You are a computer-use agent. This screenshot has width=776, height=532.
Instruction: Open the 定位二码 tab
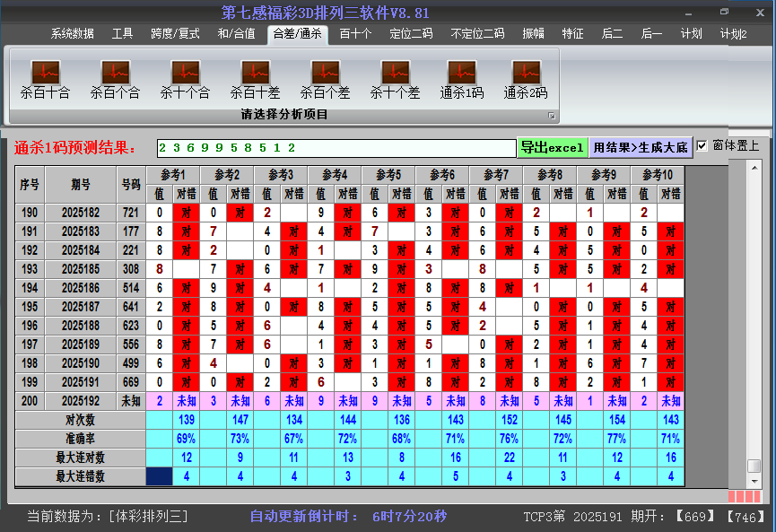click(x=411, y=34)
